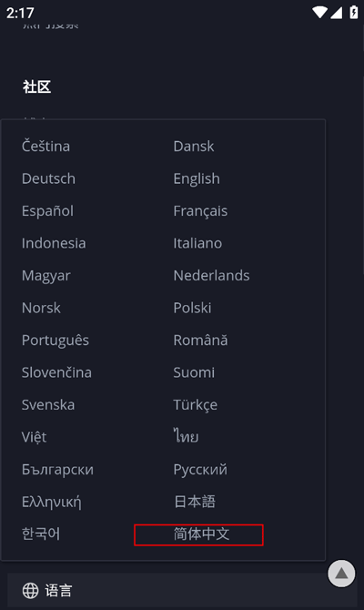Select 简体中文 from language list
Image resolution: width=364 pixels, height=610 pixels.
pyautogui.click(x=201, y=534)
